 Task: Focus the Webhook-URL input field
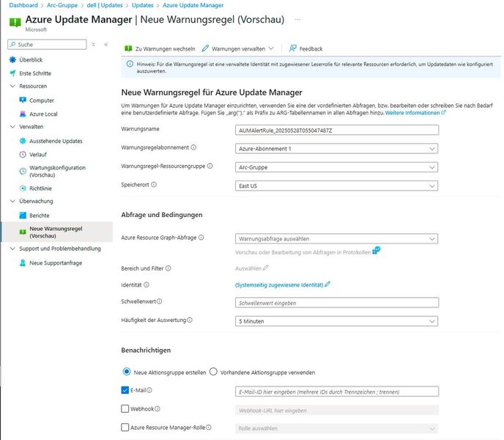coord(336,410)
